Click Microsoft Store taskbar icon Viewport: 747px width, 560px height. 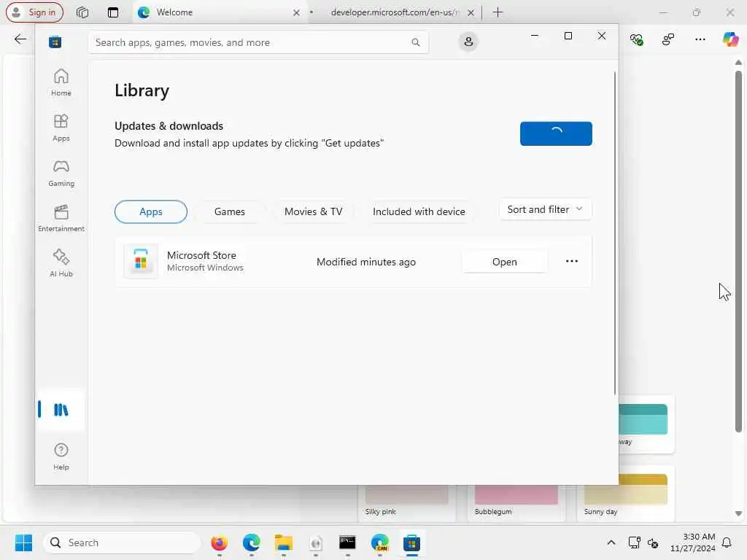411,542
